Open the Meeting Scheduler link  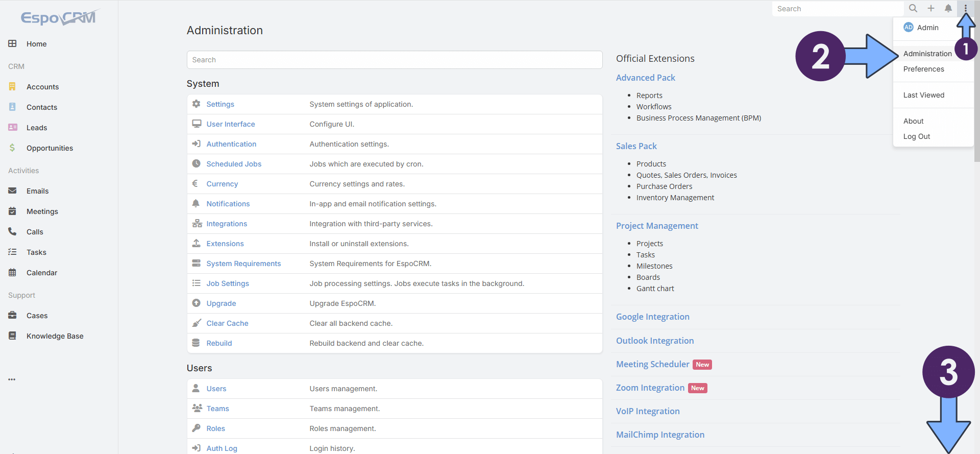coord(653,364)
